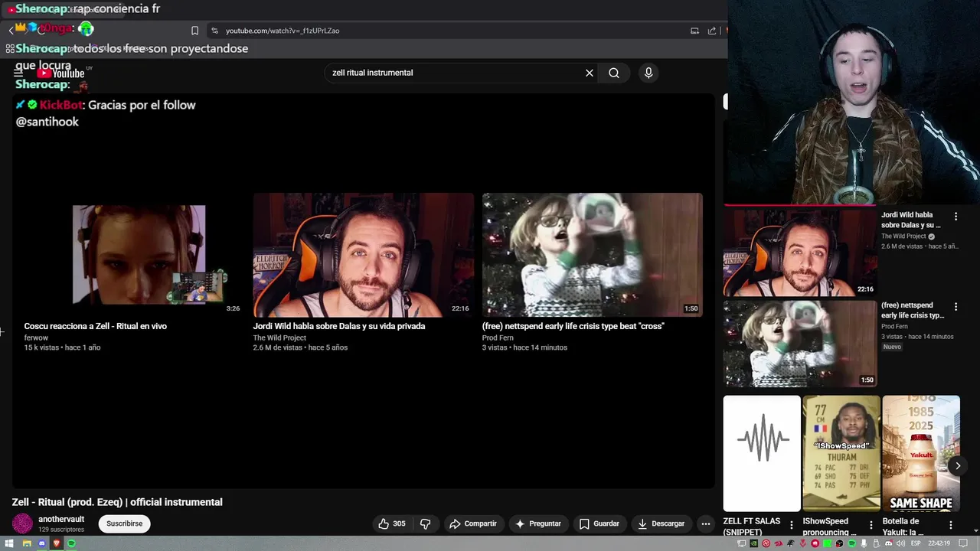Clear the search query with the X
Image resolution: width=980 pixels, height=551 pixels.
590,73
